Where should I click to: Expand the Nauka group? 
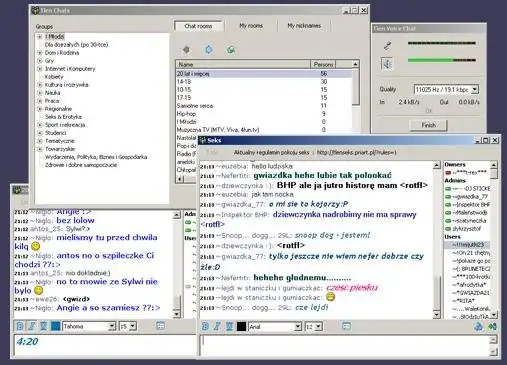click(x=40, y=93)
